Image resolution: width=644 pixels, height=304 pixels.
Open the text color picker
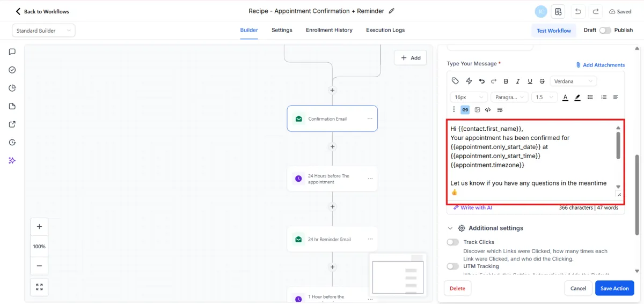[565, 97]
